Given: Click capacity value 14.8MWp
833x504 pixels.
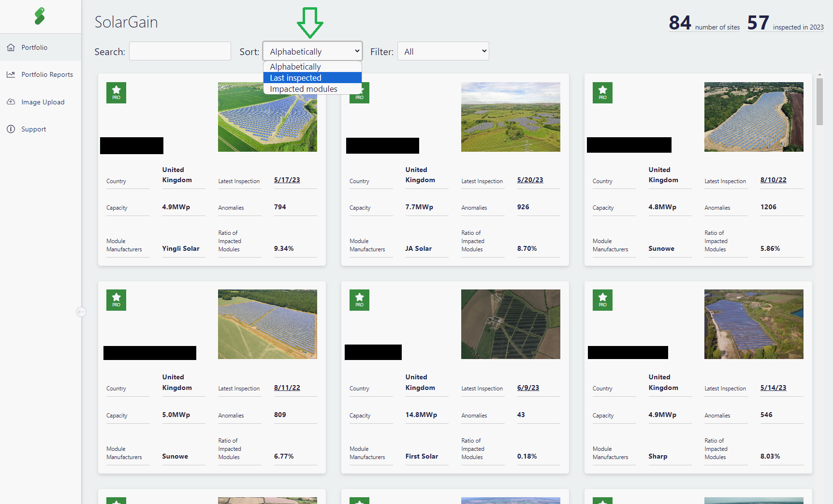Looking at the screenshot, I should [x=421, y=415].
